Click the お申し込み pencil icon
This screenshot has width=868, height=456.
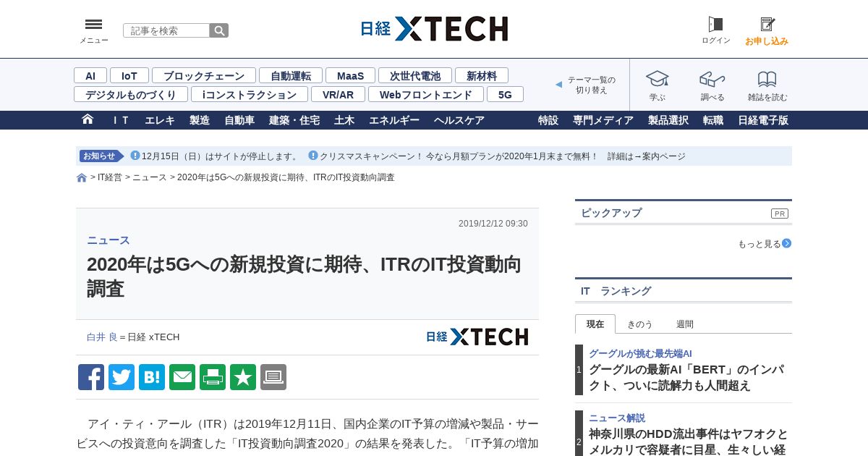(x=767, y=25)
